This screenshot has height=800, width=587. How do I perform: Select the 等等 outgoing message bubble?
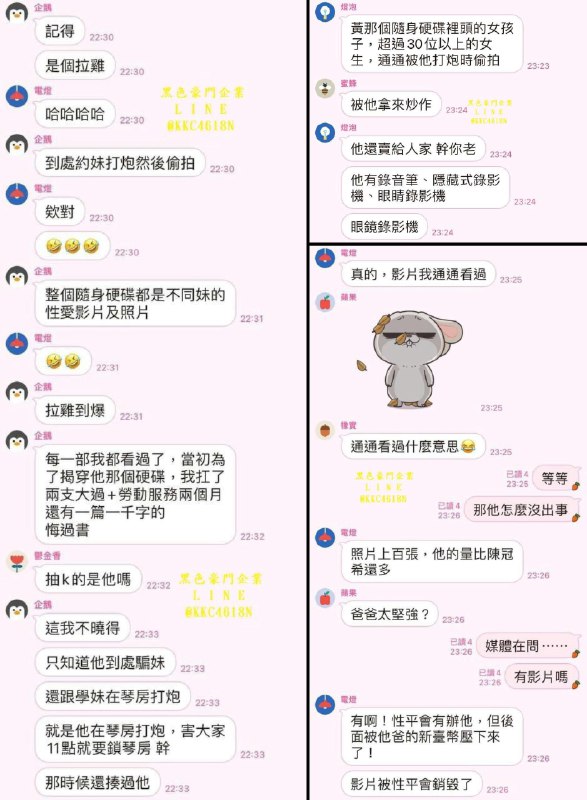(554, 478)
